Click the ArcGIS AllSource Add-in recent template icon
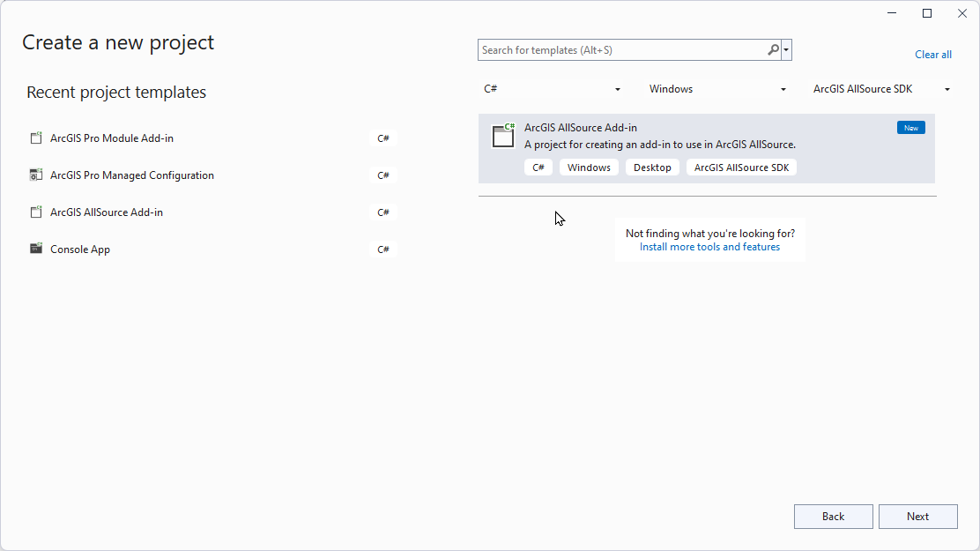 click(36, 212)
